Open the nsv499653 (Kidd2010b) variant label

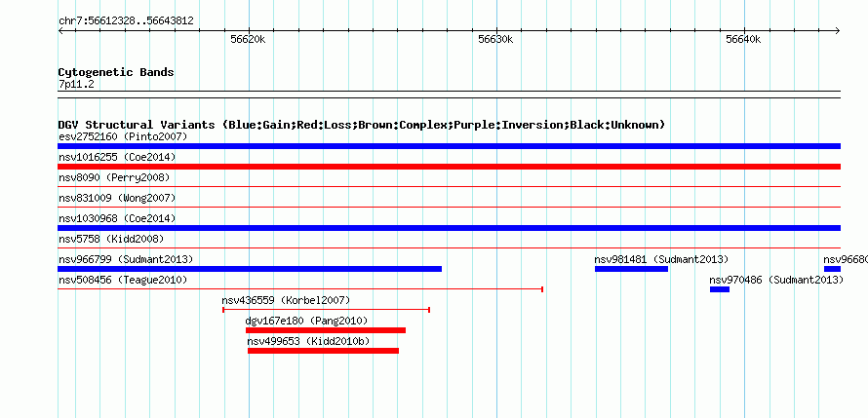point(308,341)
